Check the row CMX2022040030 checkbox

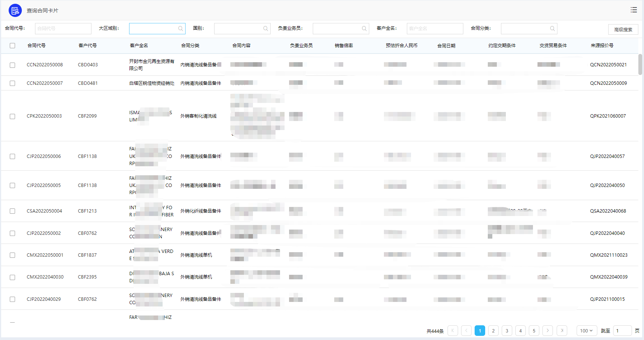click(12, 277)
